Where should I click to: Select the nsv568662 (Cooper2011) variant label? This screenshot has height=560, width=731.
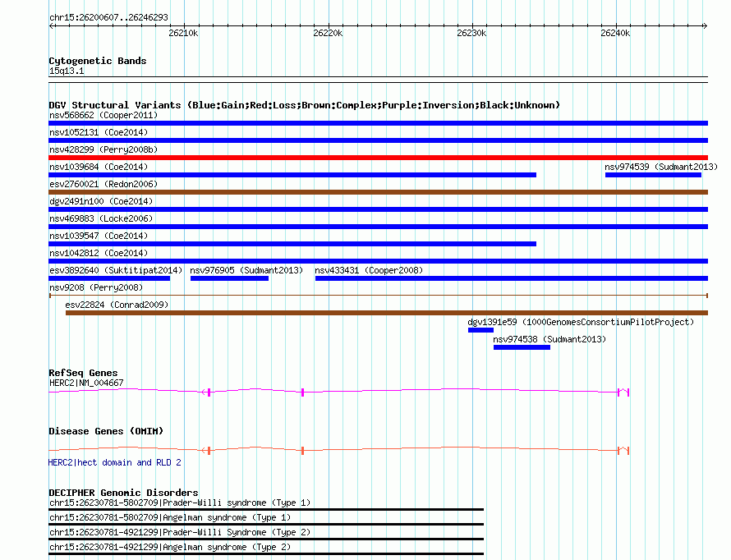click(x=103, y=115)
